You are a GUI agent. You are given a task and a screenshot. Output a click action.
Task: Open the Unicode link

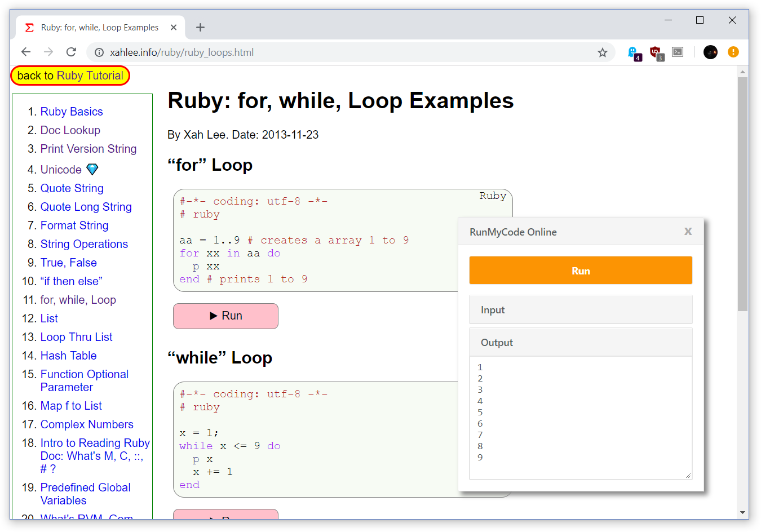[61, 170]
